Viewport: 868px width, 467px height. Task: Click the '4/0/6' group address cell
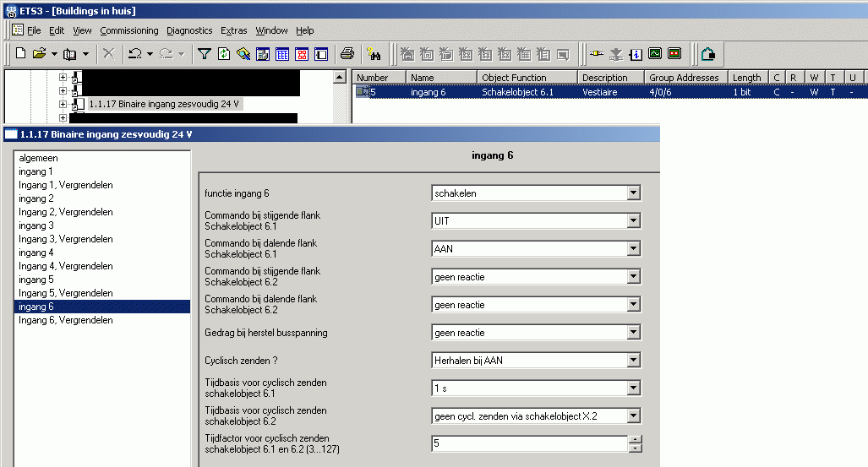coord(660,92)
